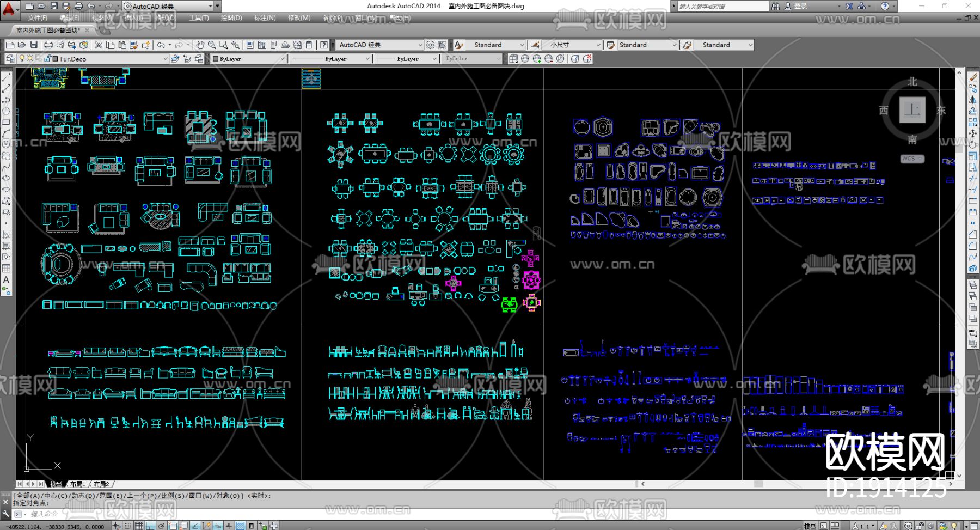Image resolution: width=980 pixels, height=530 pixels.
Task: Toggle Snap Mode in the status bar
Action: (128, 526)
